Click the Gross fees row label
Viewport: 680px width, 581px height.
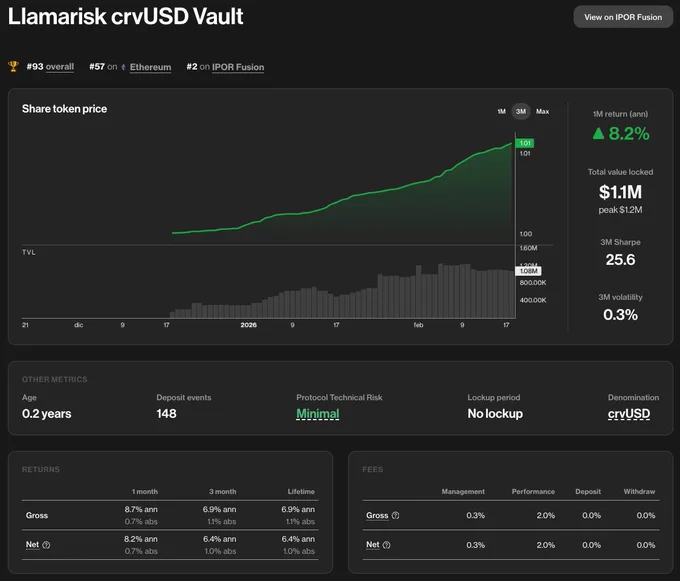(x=377, y=516)
